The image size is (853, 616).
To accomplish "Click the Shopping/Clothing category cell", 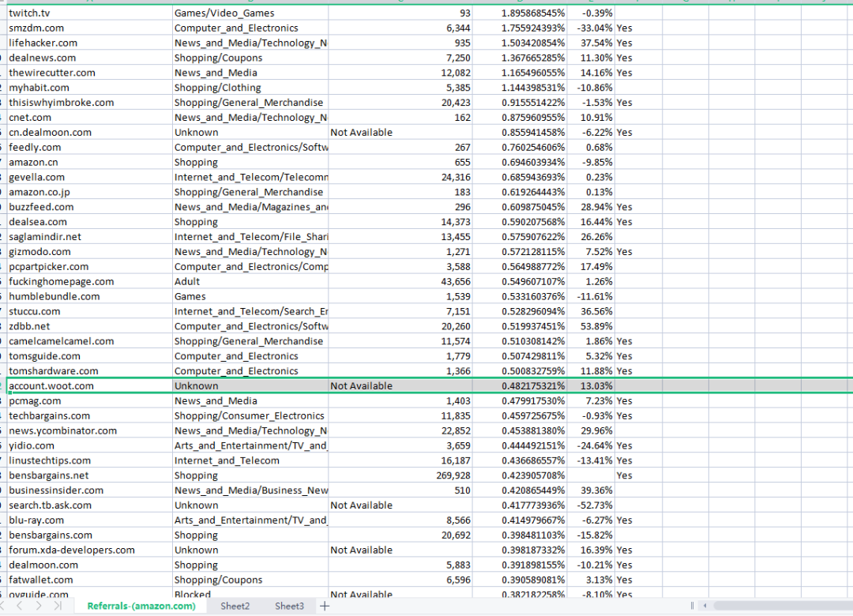I will 250,88.
